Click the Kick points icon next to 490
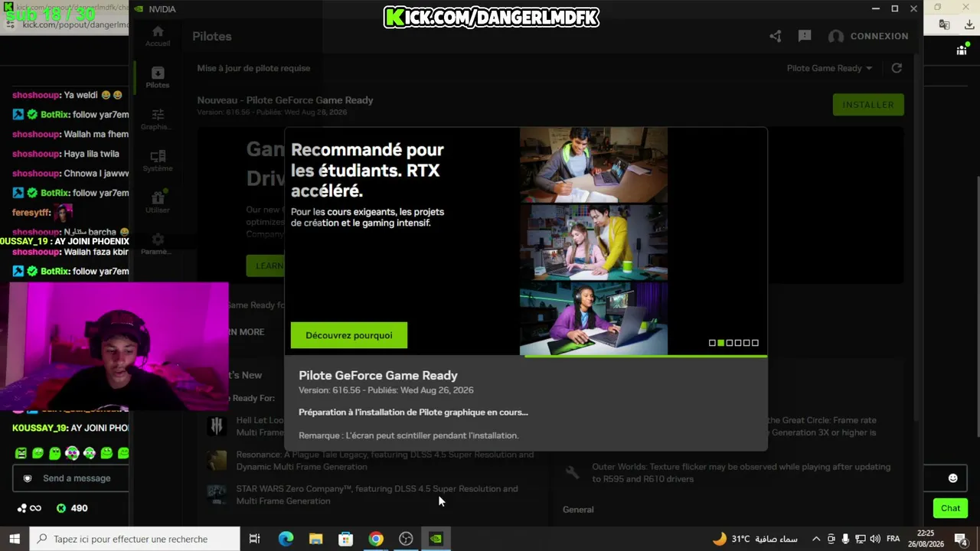The image size is (980, 551). pos(61,508)
